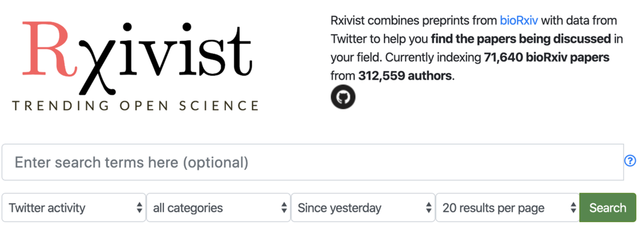Click the bold find the papers being discussed text
The height and width of the screenshot is (229, 644).
pos(520,40)
